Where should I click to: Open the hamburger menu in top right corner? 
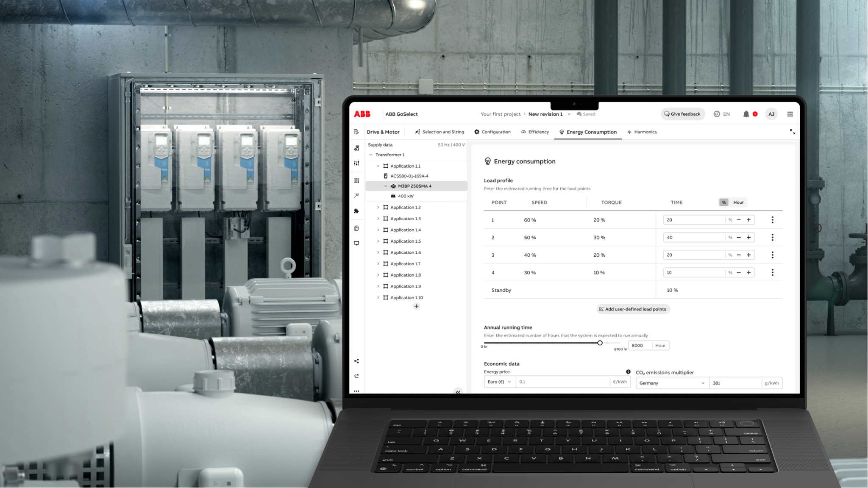[x=790, y=114]
